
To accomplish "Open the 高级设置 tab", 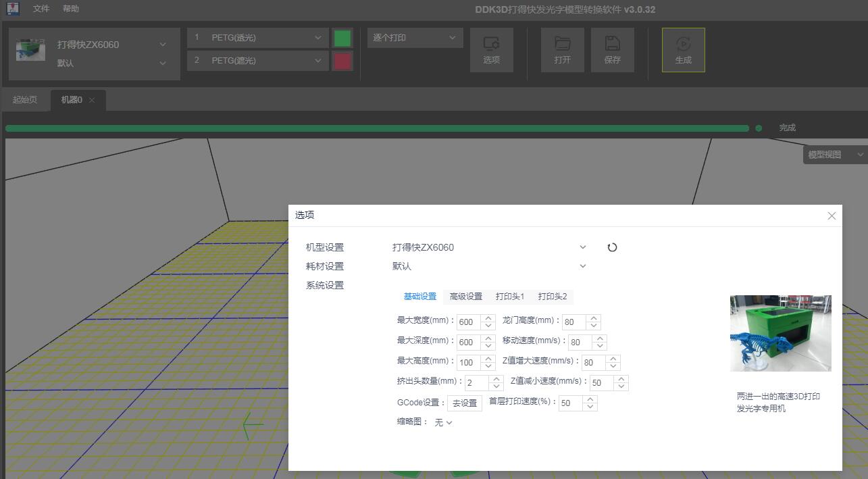I will (x=466, y=297).
